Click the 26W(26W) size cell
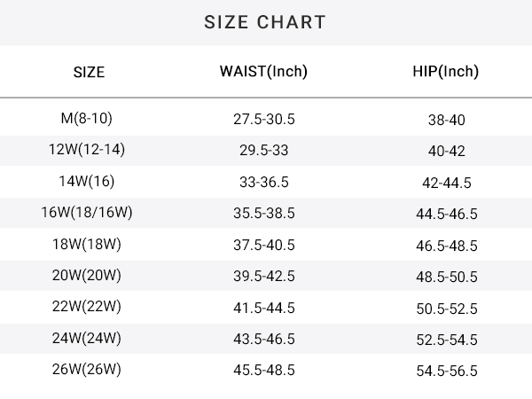532x399 pixels. coord(87,369)
